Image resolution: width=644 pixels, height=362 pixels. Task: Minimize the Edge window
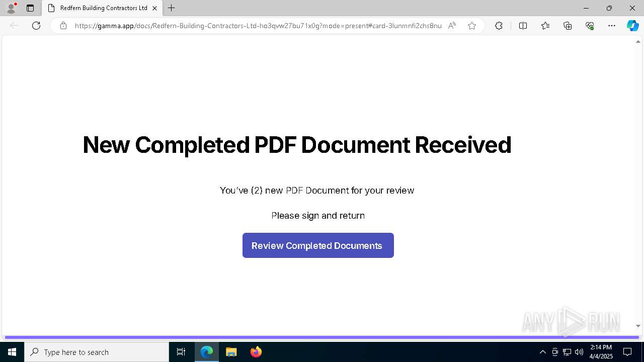pyautogui.click(x=586, y=8)
